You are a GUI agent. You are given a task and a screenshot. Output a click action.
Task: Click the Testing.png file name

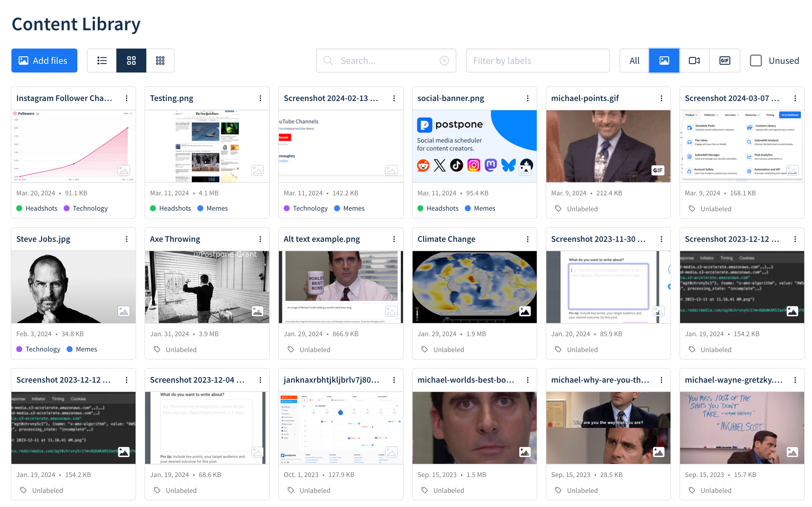tap(172, 98)
